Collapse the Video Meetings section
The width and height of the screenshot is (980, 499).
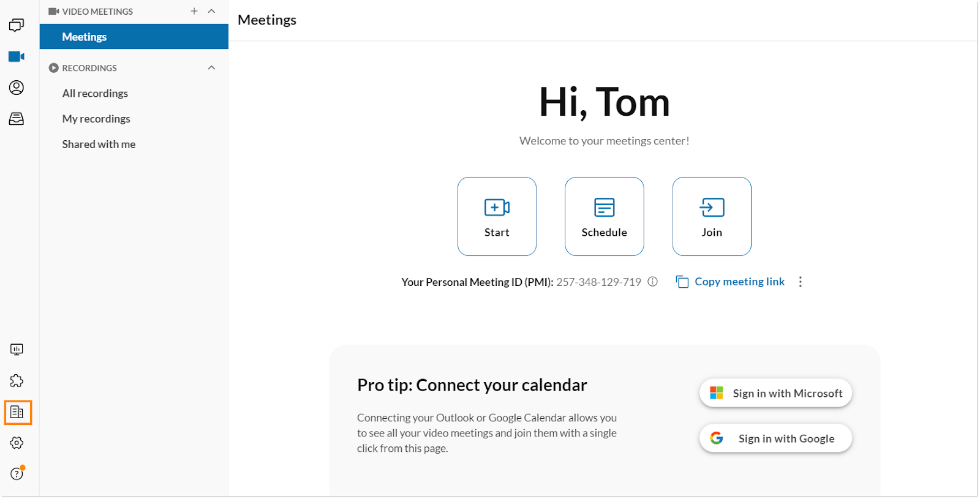tap(211, 11)
